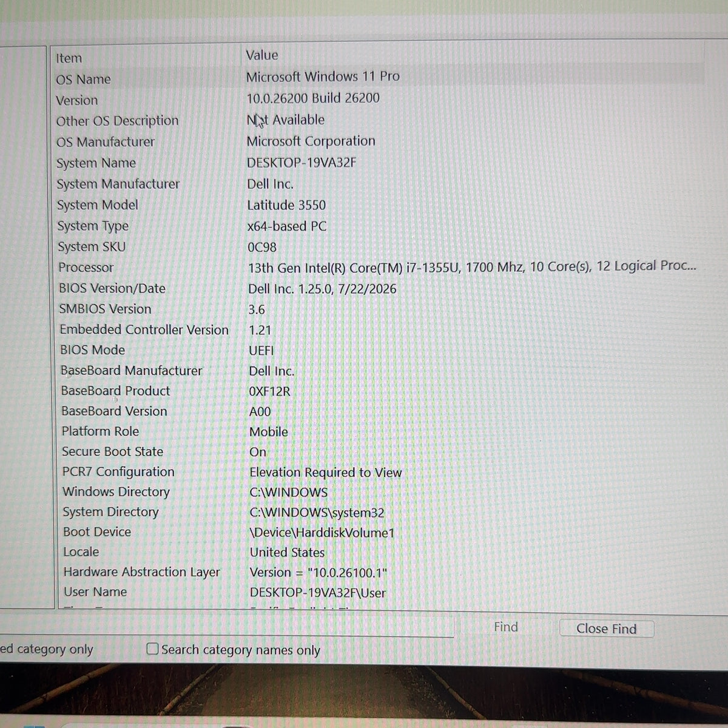This screenshot has height=728, width=728.
Task: Select the 'System Type' item label
Action: point(93,226)
